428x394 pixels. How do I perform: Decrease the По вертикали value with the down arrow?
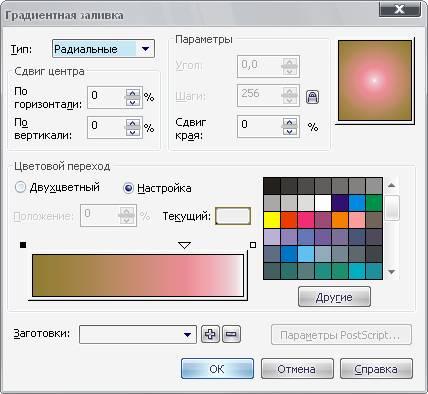tap(133, 132)
